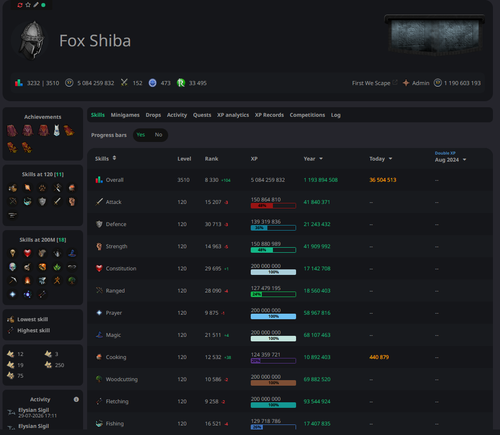Click the green online status dot
The height and width of the screenshot is (435, 500).
(43, 5)
